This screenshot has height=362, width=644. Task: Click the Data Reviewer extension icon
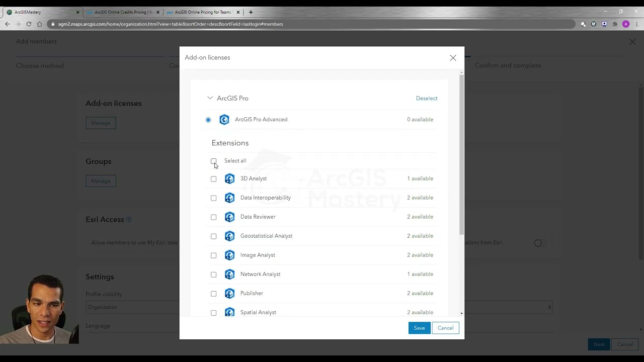click(229, 217)
